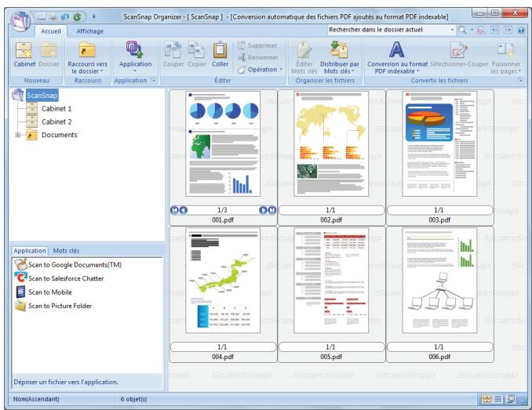This screenshot has width=532, height=410.
Task: Open the Mots clés panel tab
Action: (x=66, y=251)
